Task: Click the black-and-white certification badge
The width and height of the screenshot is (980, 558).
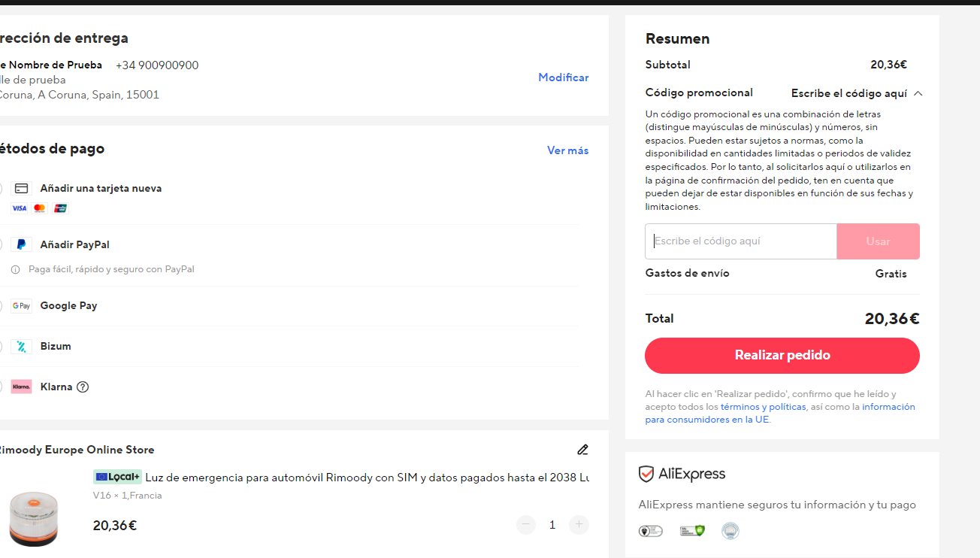Action: [x=650, y=531]
